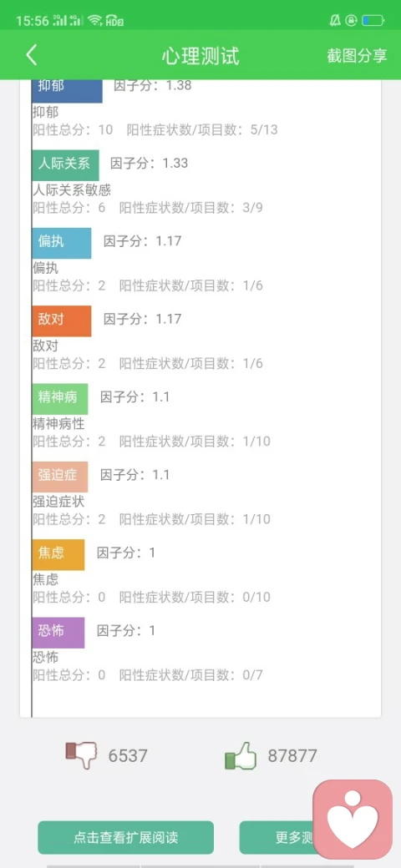Tap the muted bell notification icon
Image resolution: width=401 pixels, height=868 pixels.
(x=335, y=21)
